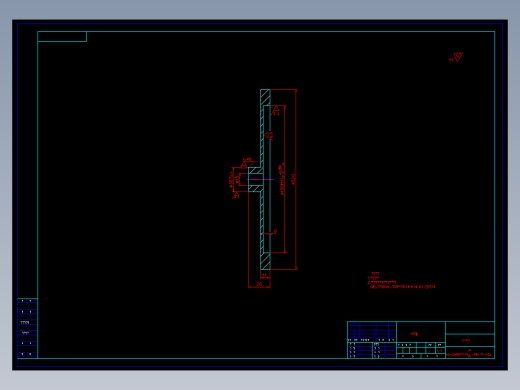Select the red technical notes text block
Screen dimensions: 520x390
pyautogui.click(x=401, y=280)
